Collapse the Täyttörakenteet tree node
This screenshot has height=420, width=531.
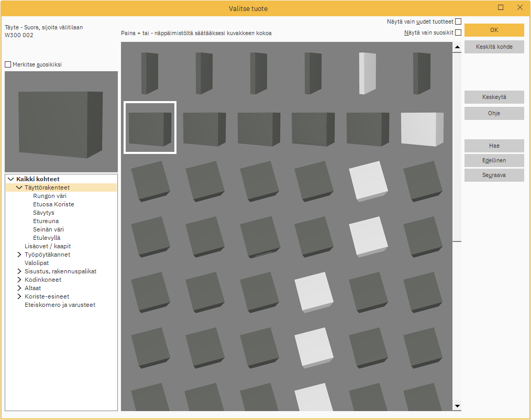point(19,187)
